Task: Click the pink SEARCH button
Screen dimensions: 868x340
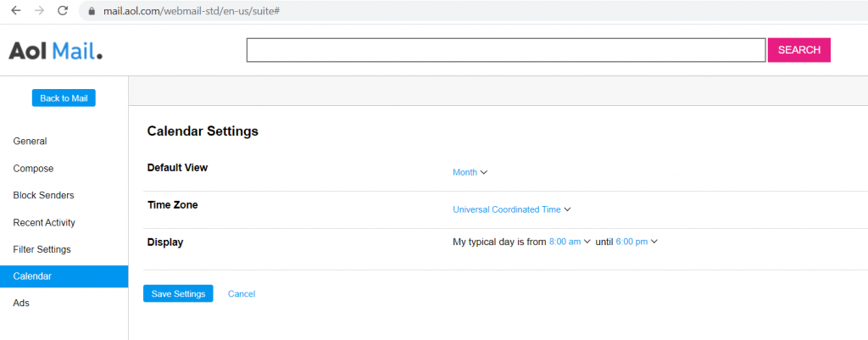Action: (x=798, y=50)
